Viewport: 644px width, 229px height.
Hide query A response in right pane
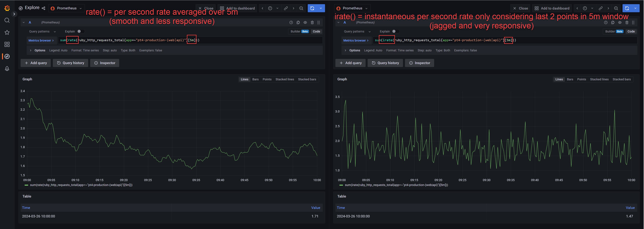[620, 22]
